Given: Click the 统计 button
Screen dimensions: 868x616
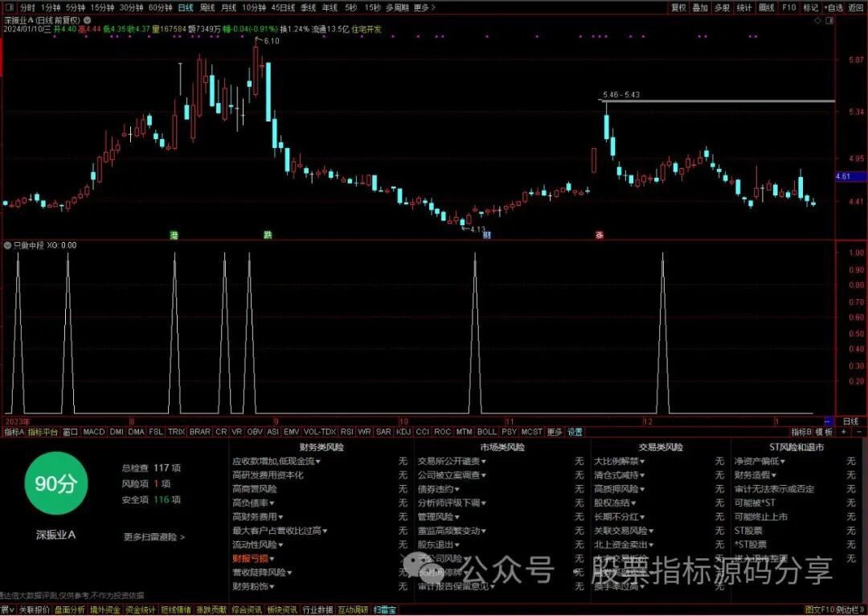Looking at the screenshot, I should 744,8.
